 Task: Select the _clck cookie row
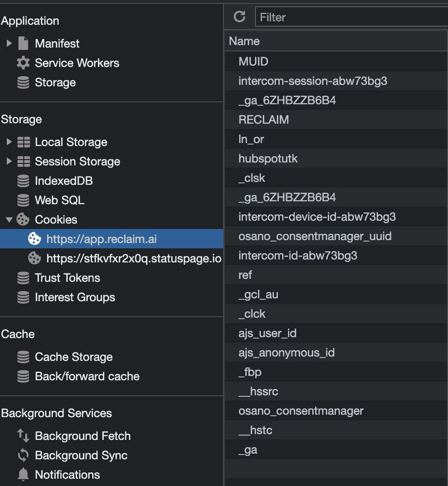point(336,314)
